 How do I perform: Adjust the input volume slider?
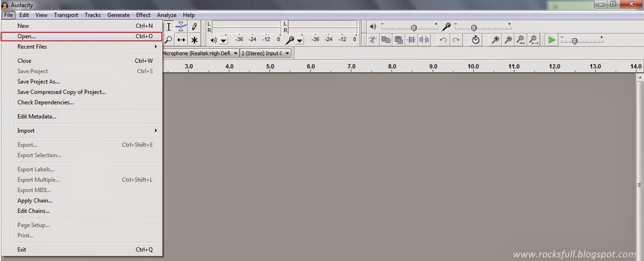click(474, 28)
